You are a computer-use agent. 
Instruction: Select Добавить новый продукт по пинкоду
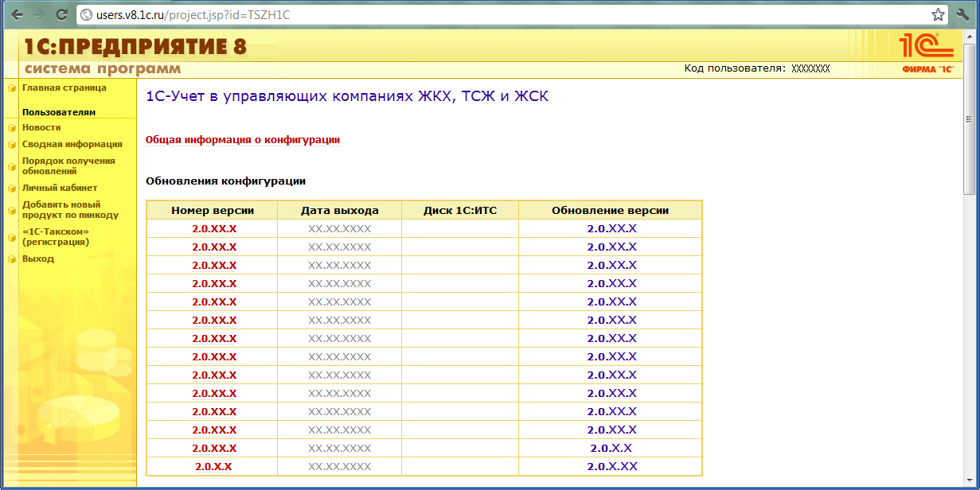(x=70, y=210)
